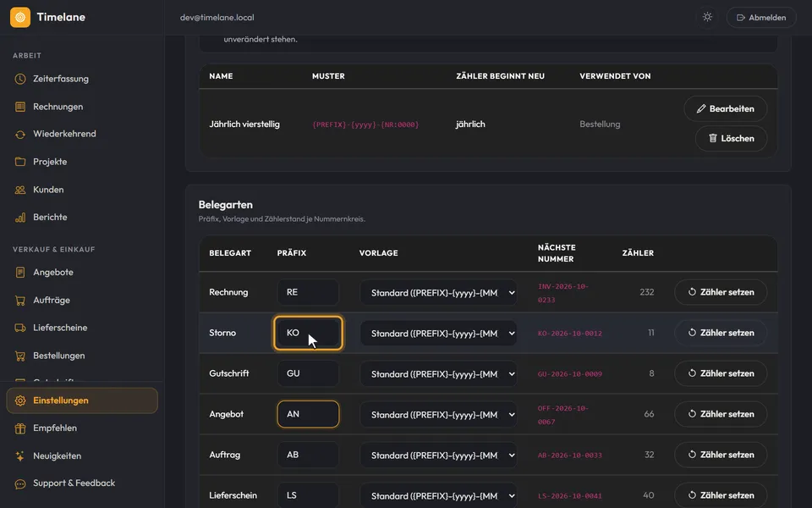Click Zähler setzen for Storno

tap(721, 333)
